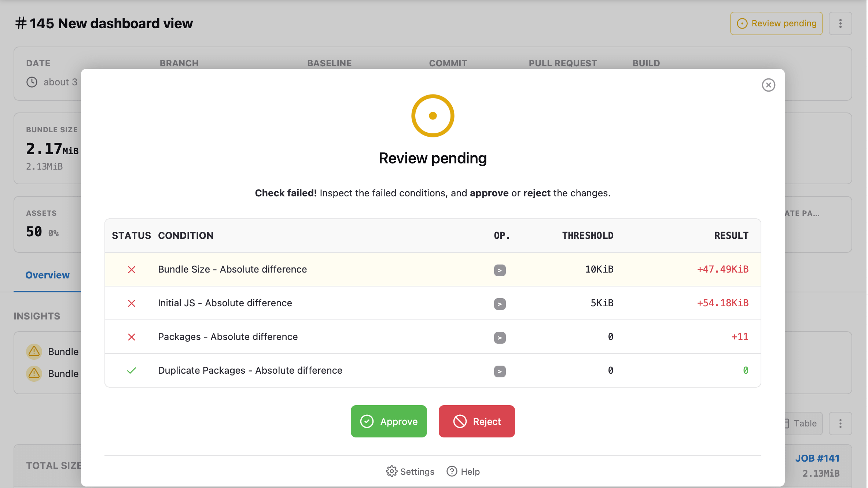This screenshot has width=868, height=488.
Task: Click failed status X for Bundle Size row
Action: coord(132,270)
